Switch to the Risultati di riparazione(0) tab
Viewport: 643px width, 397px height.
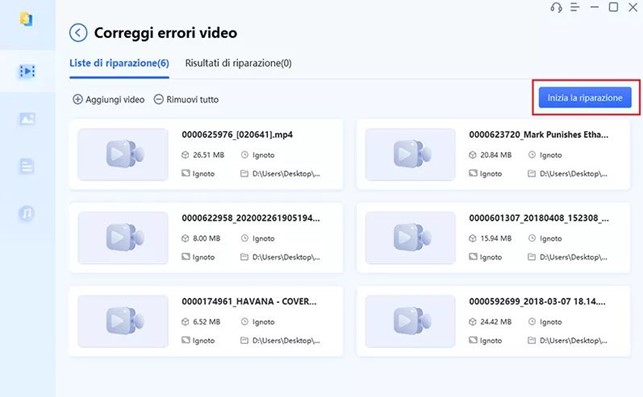point(238,63)
